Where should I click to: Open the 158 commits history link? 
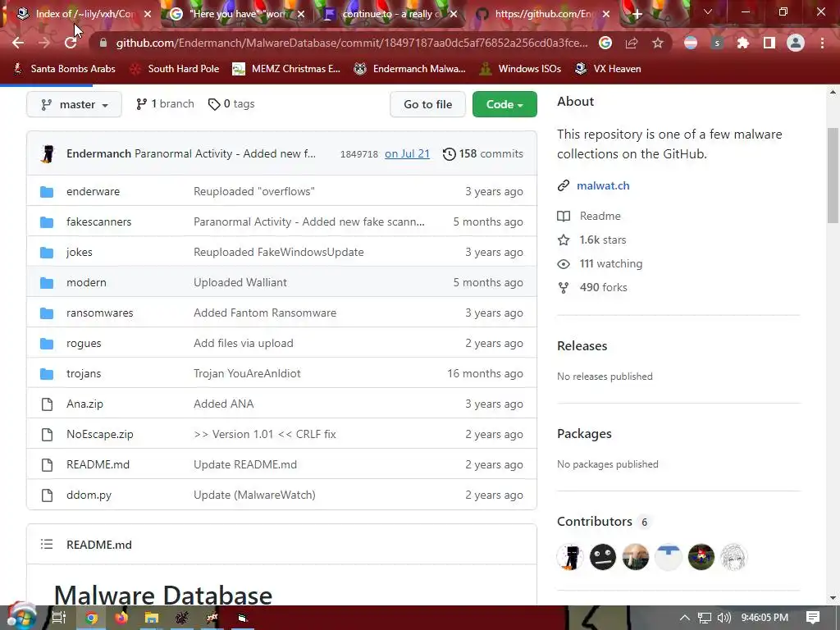click(x=483, y=153)
